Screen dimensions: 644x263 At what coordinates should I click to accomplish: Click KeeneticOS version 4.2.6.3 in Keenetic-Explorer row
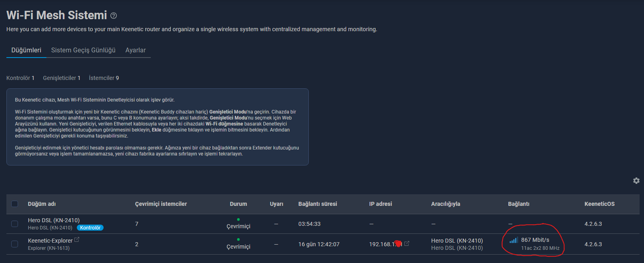(x=593, y=244)
